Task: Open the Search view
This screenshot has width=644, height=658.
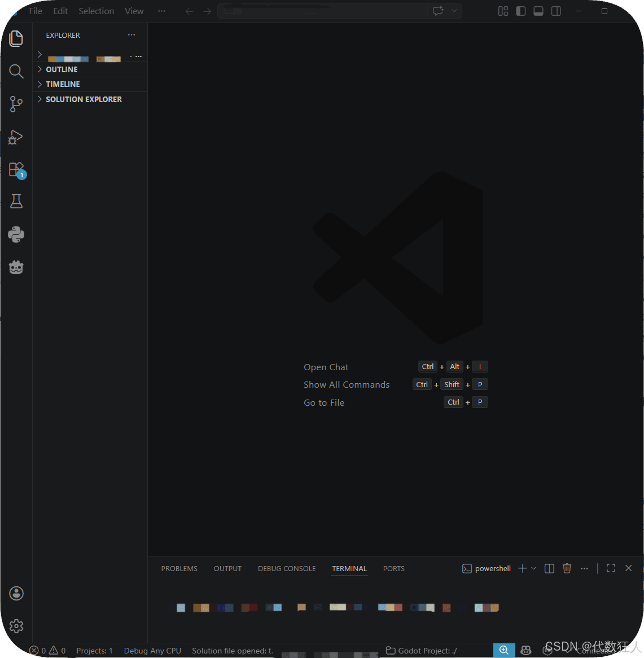Action: tap(16, 71)
